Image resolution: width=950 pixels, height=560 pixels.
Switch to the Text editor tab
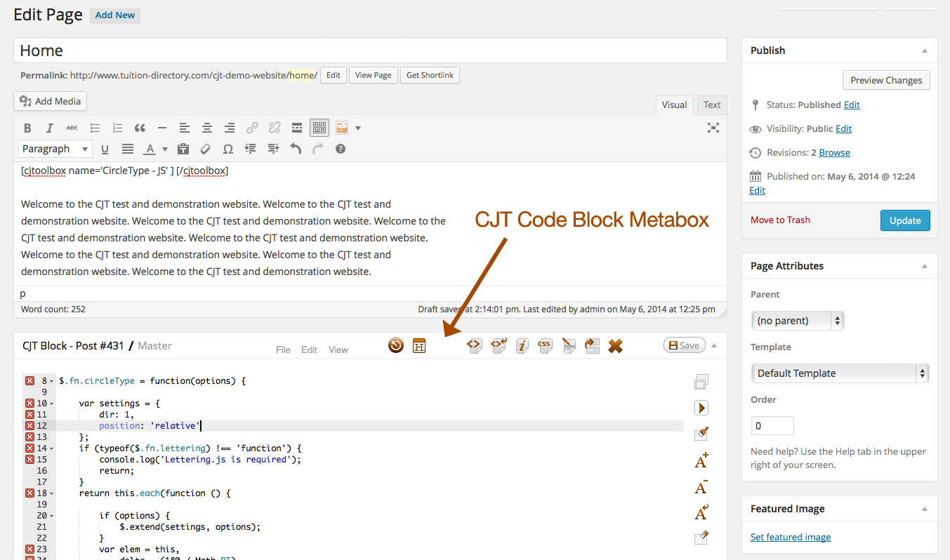coord(712,105)
